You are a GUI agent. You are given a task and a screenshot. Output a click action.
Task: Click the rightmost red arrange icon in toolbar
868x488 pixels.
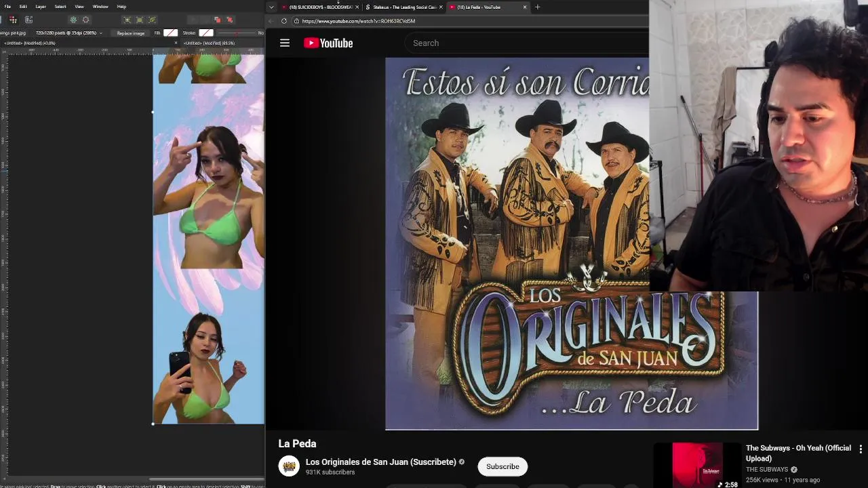click(229, 20)
